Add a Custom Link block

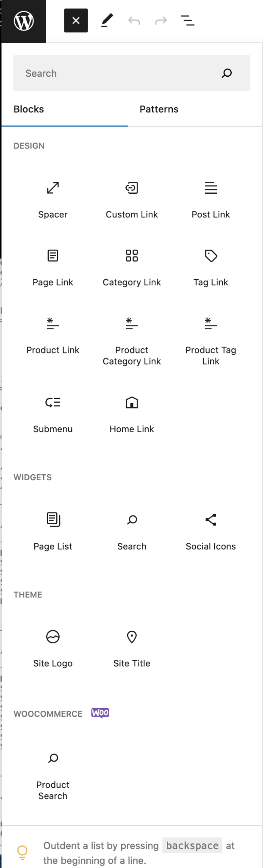[x=132, y=199]
